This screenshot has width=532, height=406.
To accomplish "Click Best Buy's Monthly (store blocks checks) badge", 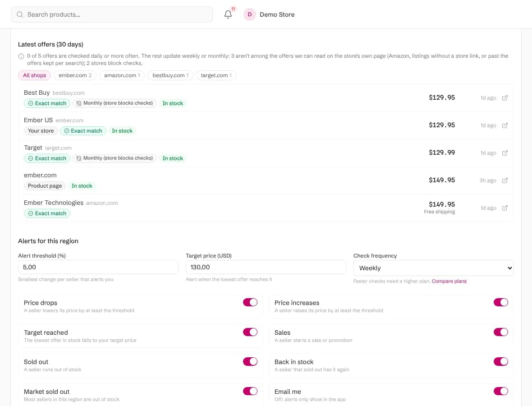I will tap(115, 103).
